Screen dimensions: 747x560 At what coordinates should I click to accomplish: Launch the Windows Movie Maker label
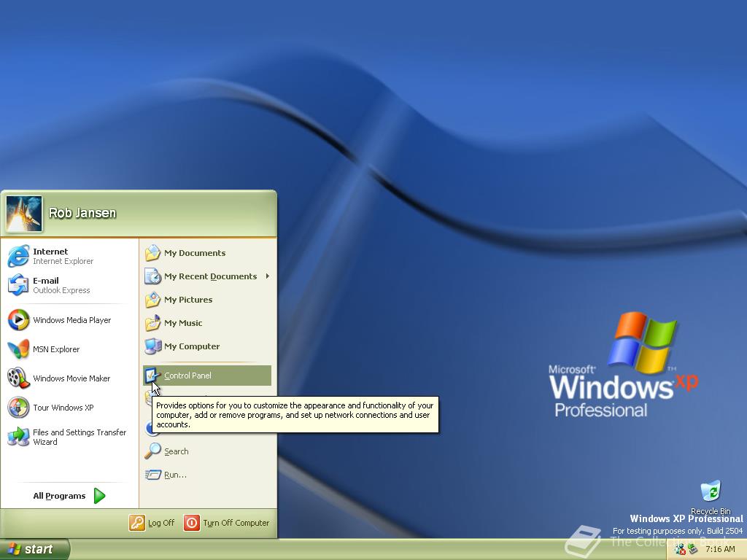pos(71,378)
